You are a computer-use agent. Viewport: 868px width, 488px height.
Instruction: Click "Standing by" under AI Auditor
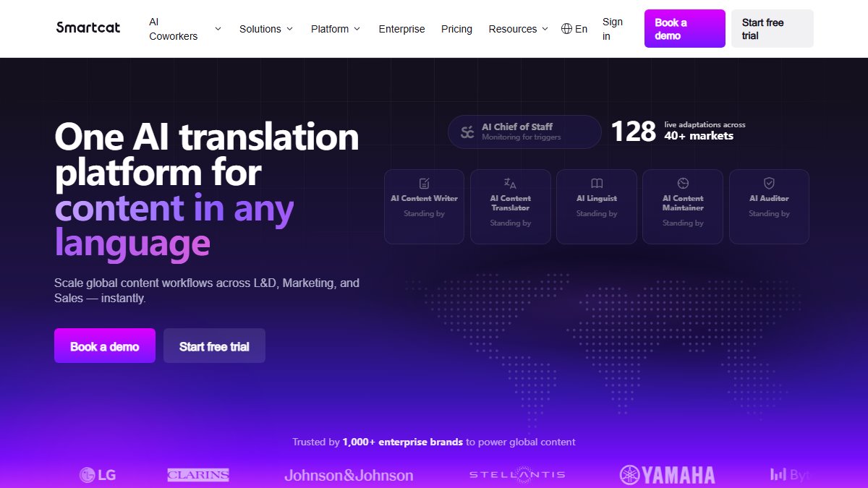(769, 213)
